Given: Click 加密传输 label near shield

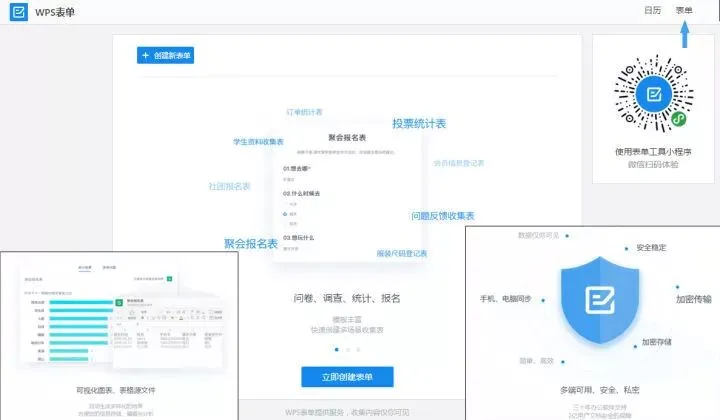Looking at the screenshot, I should click(x=693, y=299).
